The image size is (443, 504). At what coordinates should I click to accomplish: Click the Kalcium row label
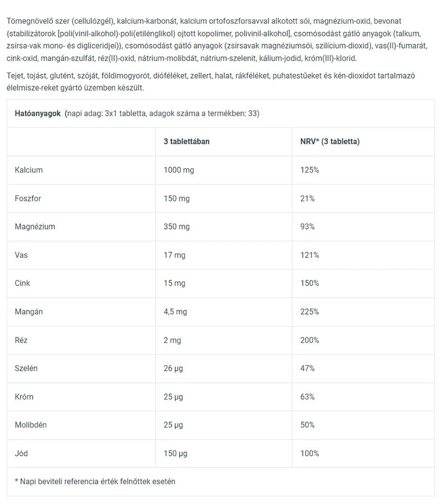[x=29, y=170]
